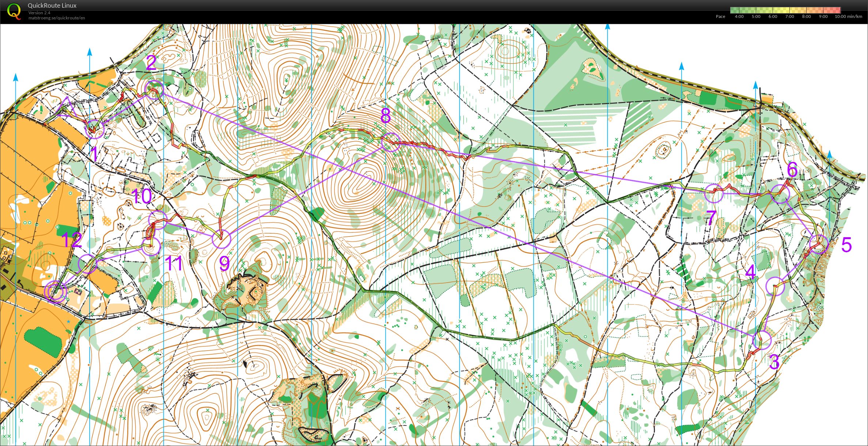Select control circle number 4
The image size is (868, 446).
click(x=775, y=286)
